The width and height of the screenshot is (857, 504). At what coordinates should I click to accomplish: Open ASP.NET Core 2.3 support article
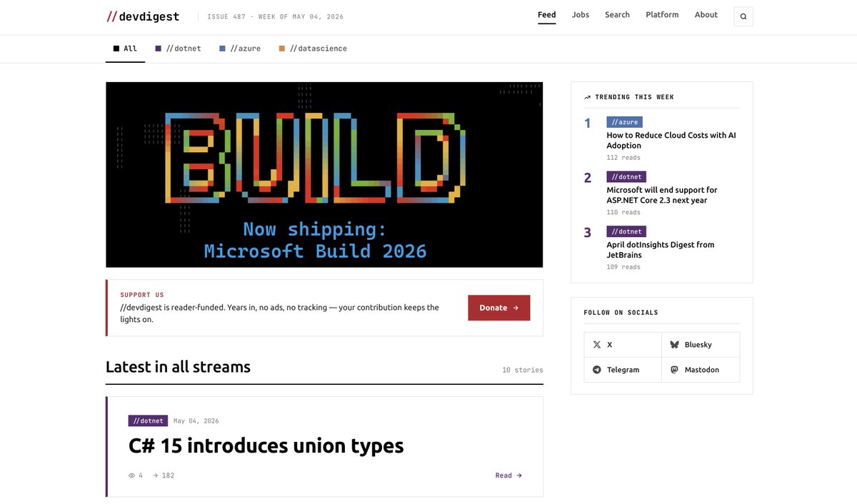click(x=662, y=195)
